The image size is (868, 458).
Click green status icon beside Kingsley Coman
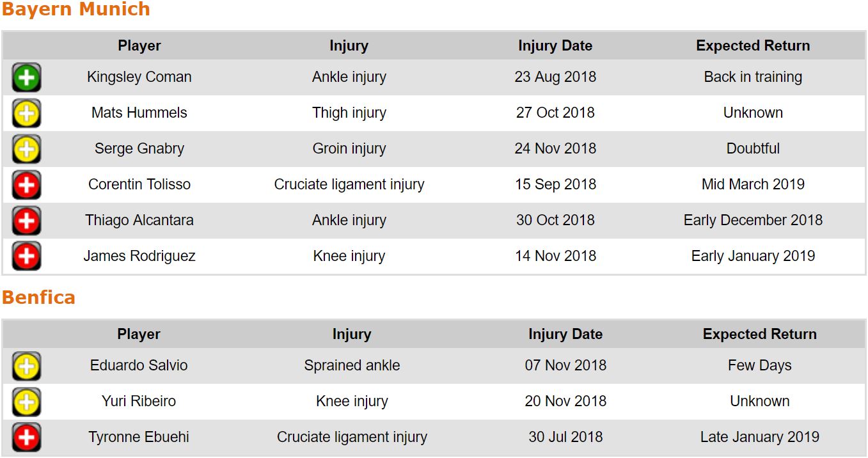point(26,78)
